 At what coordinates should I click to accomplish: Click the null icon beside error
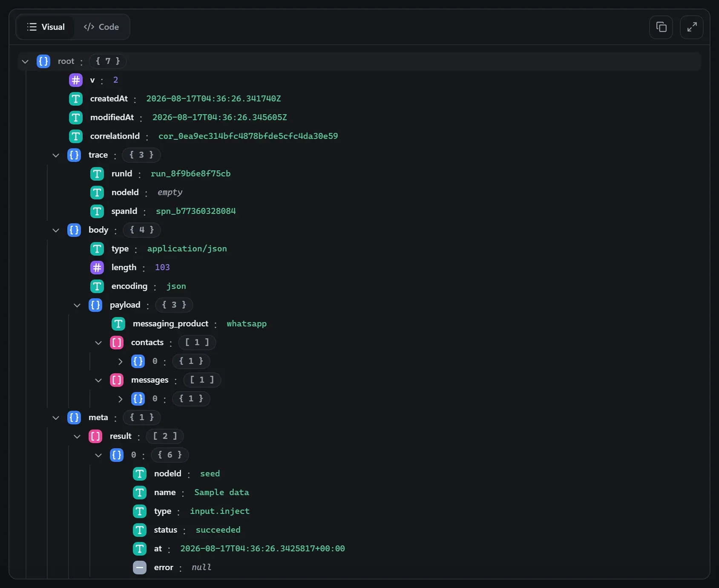(140, 568)
